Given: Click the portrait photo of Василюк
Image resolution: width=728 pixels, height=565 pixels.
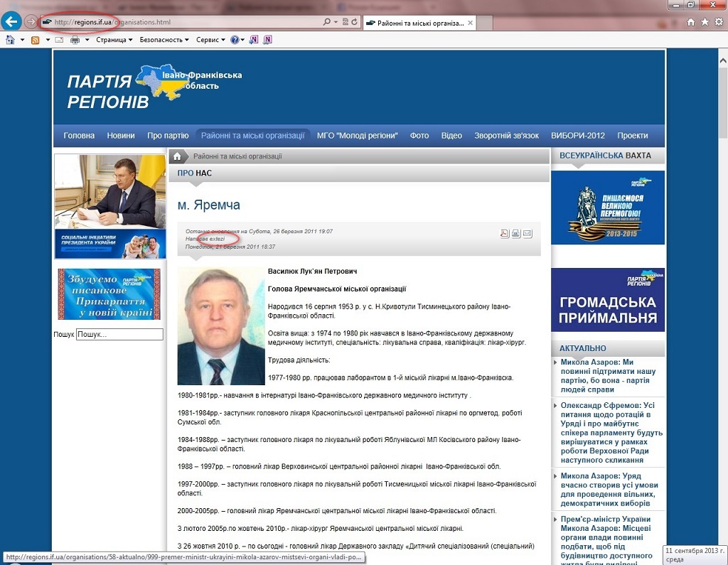Looking at the screenshot, I should pyautogui.click(x=221, y=326).
